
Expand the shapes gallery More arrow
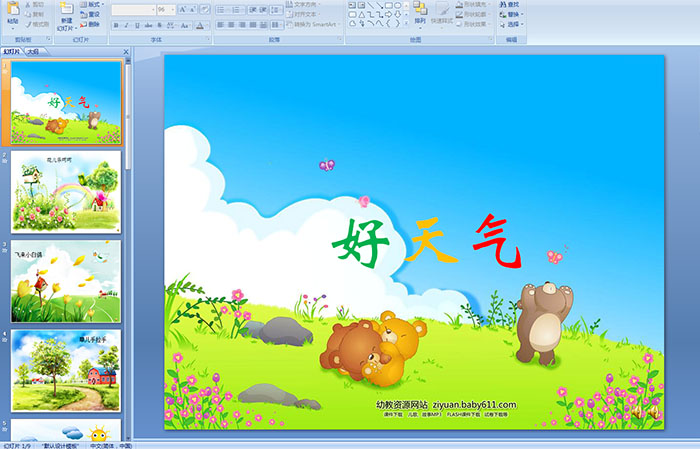[x=406, y=23]
